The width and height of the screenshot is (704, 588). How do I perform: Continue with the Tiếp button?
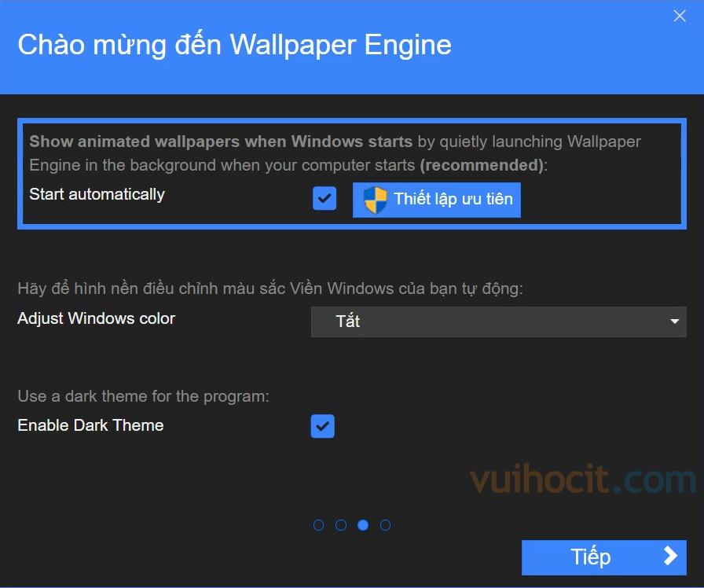pyautogui.click(x=604, y=557)
